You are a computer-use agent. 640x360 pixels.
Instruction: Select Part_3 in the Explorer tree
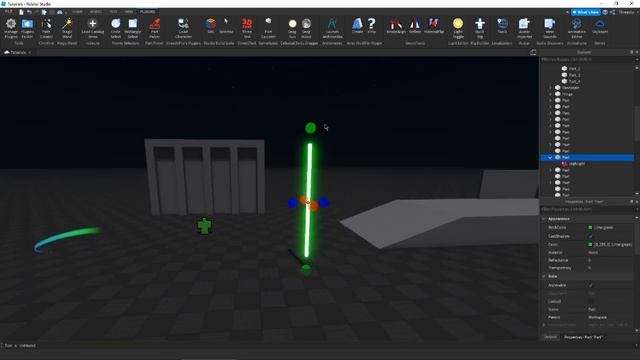pyautogui.click(x=574, y=75)
